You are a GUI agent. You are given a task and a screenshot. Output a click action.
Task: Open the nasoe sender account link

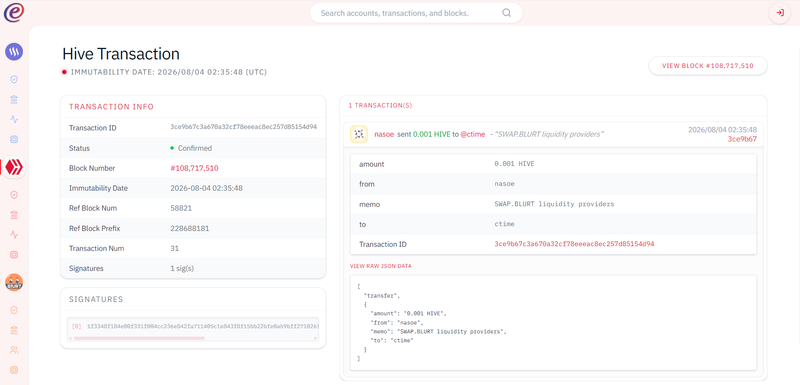[x=384, y=134]
